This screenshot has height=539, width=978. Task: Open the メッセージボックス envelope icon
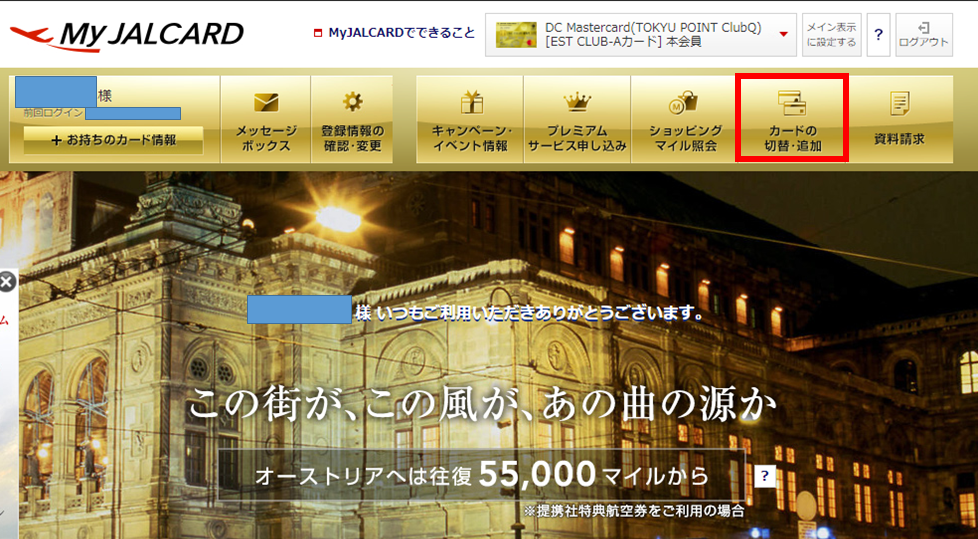tap(265, 102)
